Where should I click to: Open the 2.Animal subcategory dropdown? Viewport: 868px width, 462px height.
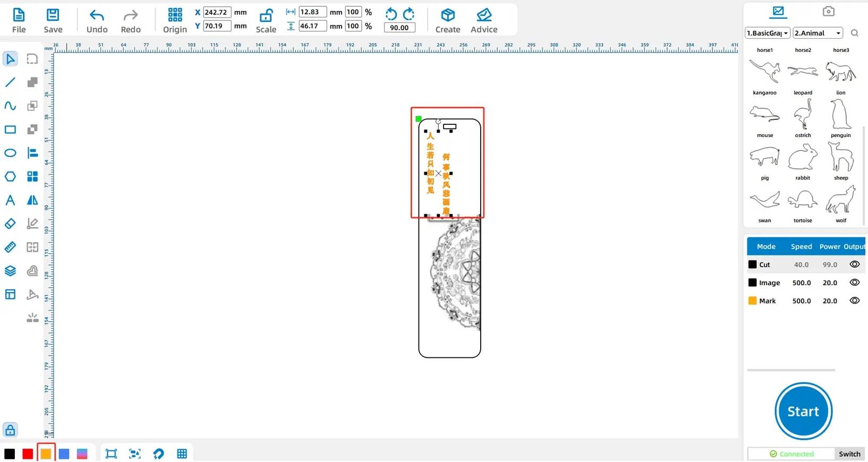[x=818, y=33]
